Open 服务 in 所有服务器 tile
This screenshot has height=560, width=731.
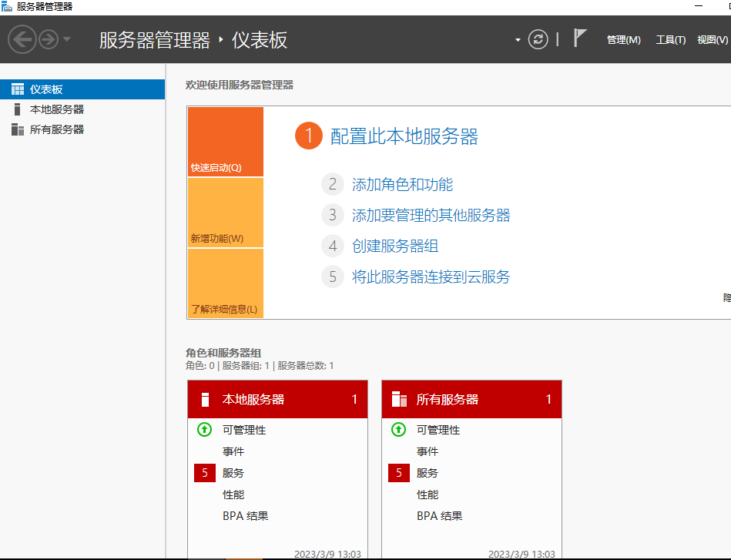pos(428,473)
